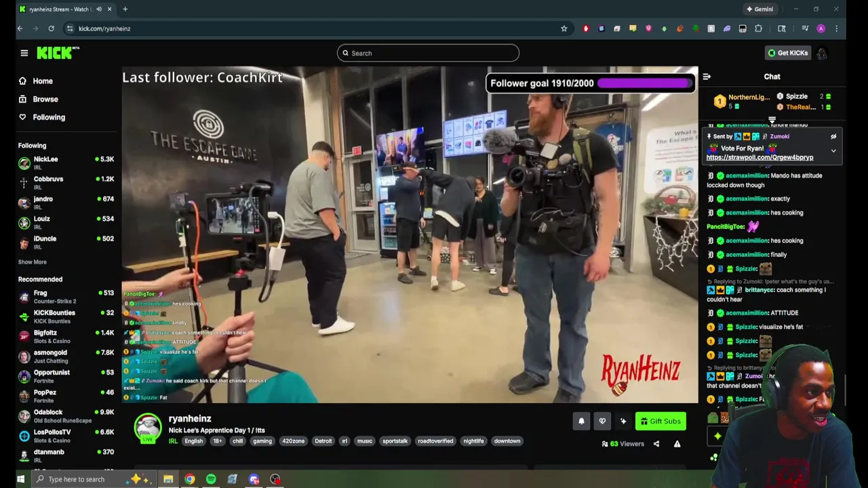The height and width of the screenshot is (488, 868).
Task: Open asmongold recommended channel
Action: coord(66,356)
